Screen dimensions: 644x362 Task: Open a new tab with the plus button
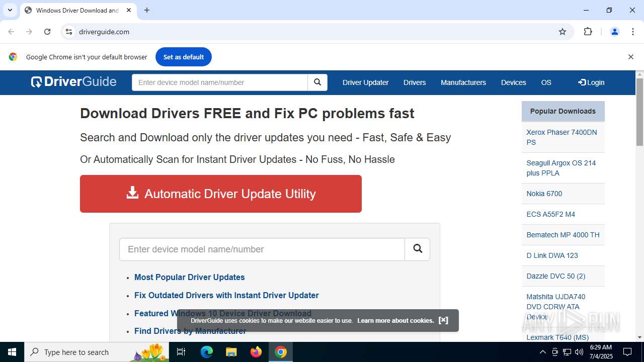pyautogui.click(x=147, y=10)
